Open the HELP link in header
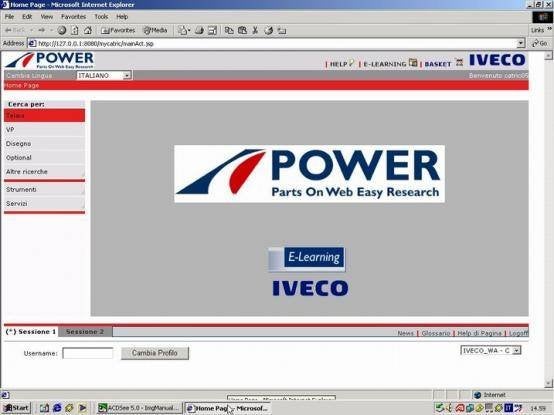 (338, 64)
